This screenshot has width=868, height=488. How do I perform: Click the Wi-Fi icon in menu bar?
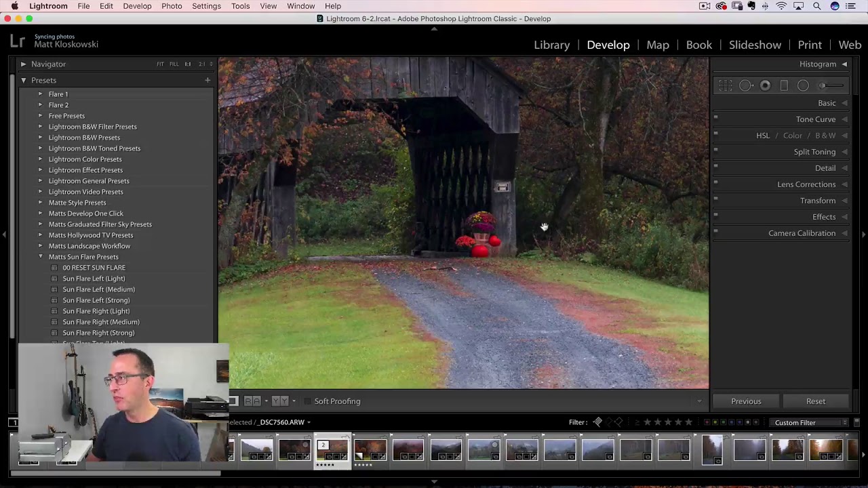[x=781, y=6]
